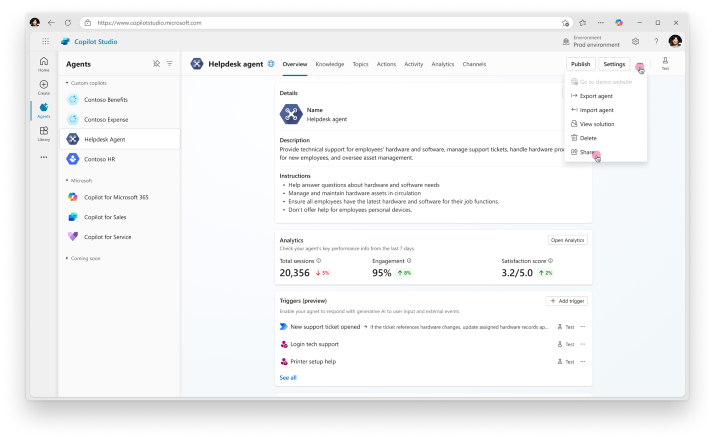Open the Environment picker in header
This screenshot has height=440, width=715.
pyautogui.click(x=591, y=41)
